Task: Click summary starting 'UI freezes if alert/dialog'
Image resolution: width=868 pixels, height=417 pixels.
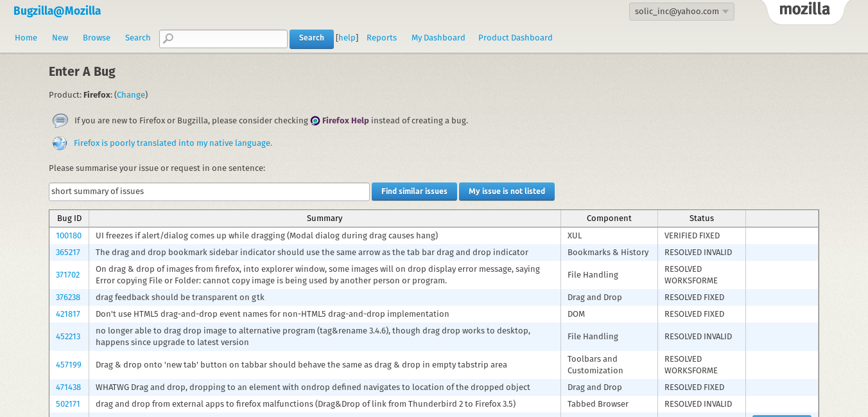Action: pos(266,236)
